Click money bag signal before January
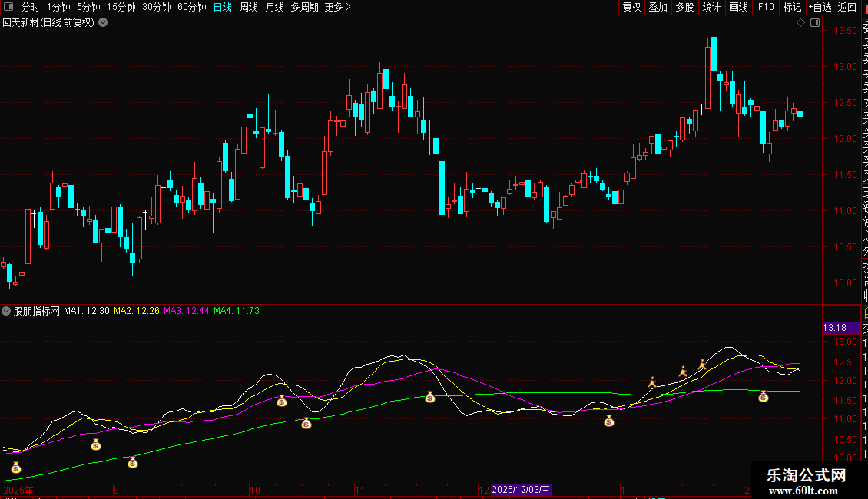The image size is (868, 499). click(x=609, y=421)
